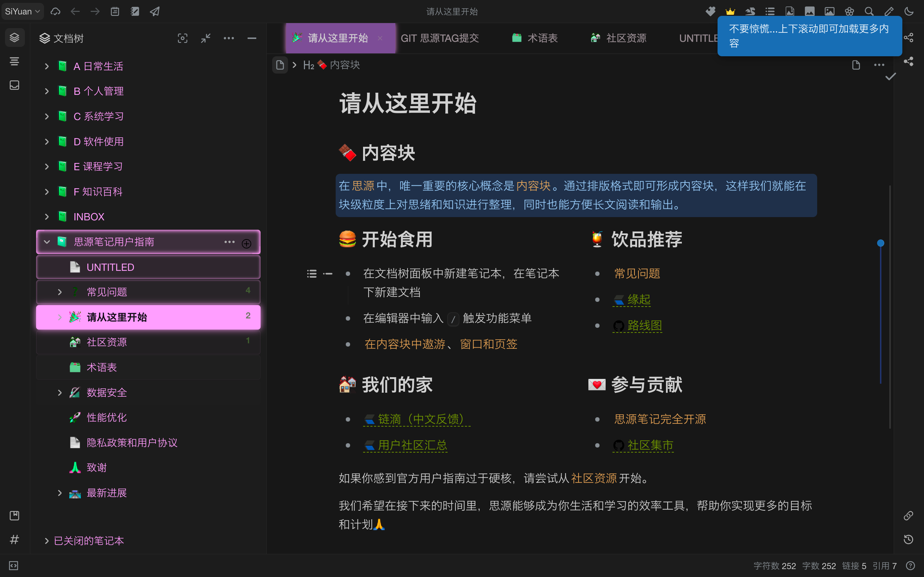Switch to the 术语表 tab

[x=542, y=38]
